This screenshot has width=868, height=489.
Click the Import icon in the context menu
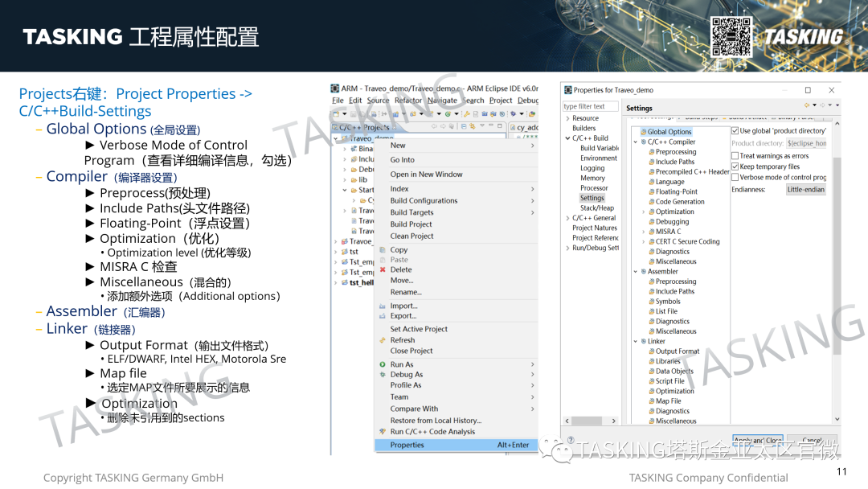tap(383, 306)
